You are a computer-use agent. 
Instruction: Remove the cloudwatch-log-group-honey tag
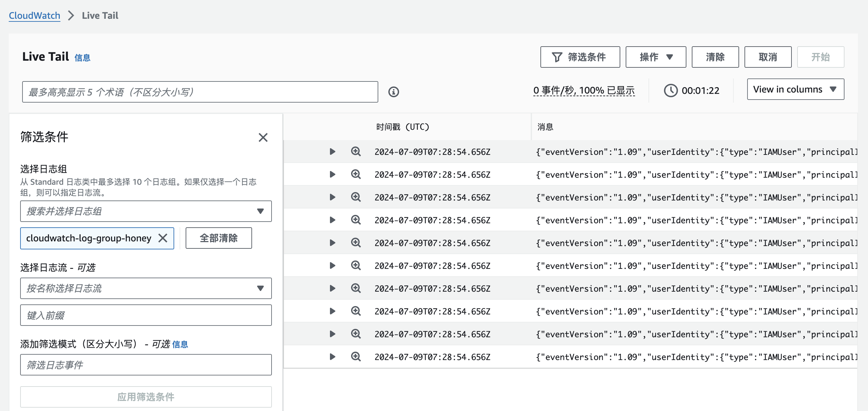(163, 238)
